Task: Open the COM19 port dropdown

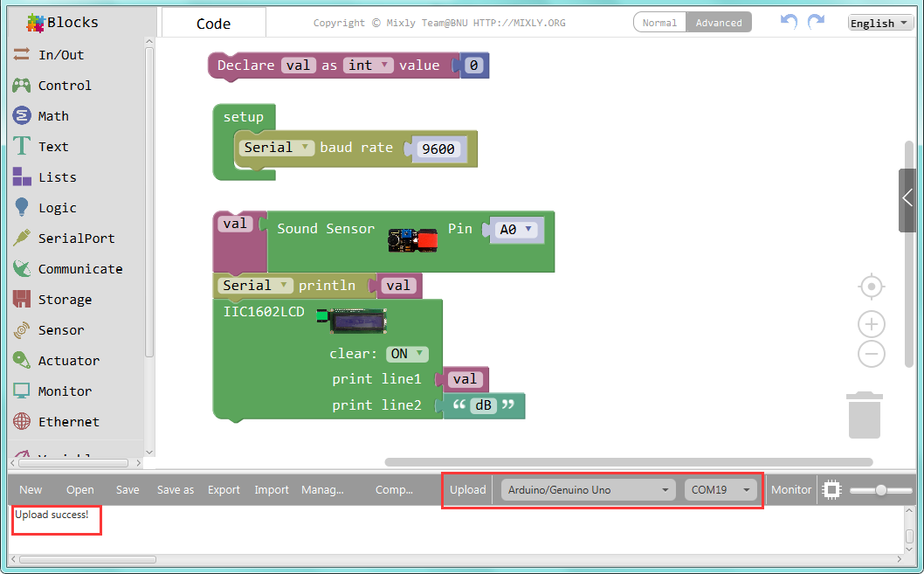Action: click(721, 490)
